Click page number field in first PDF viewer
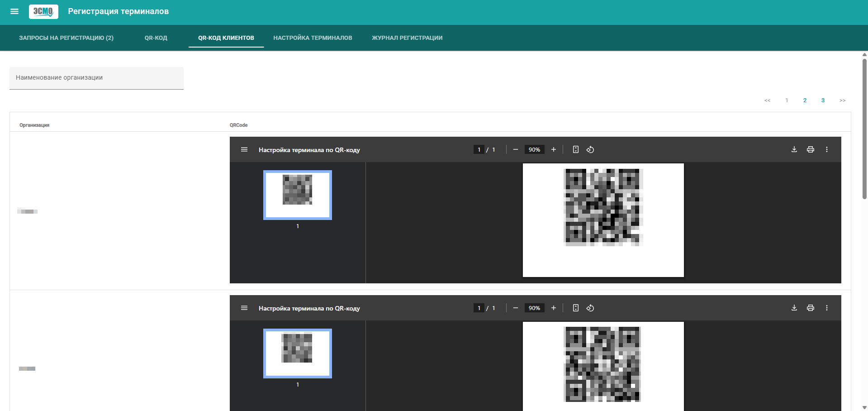The width and height of the screenshot is (868, 411). pos(479,149)
